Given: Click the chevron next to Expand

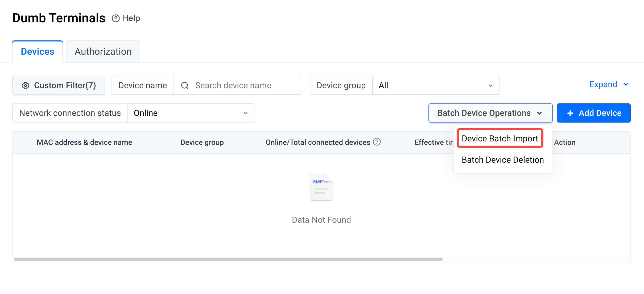Looking at the screenshot, I should pyautogui.click(x=626, y=85).
